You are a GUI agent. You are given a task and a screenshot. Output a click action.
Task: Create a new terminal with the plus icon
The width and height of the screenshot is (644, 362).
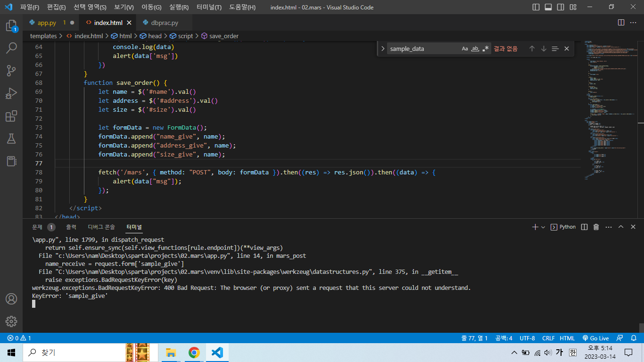(535, 227)
